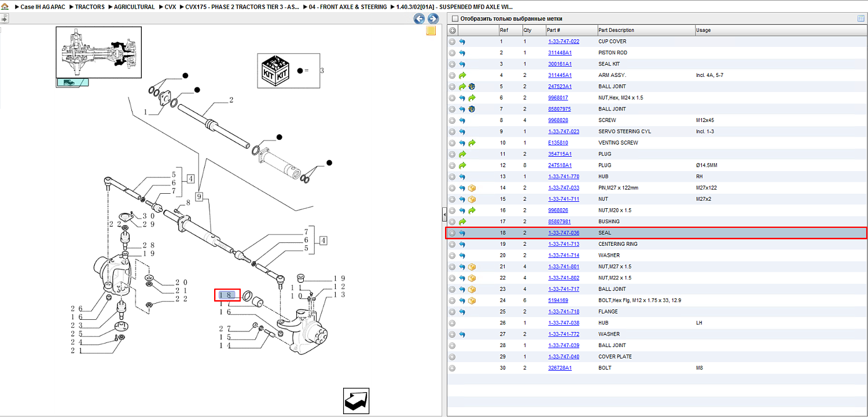Click the blue arrow icon for FLANGE row
Screen dimensions: 868x417
(462, 312)
